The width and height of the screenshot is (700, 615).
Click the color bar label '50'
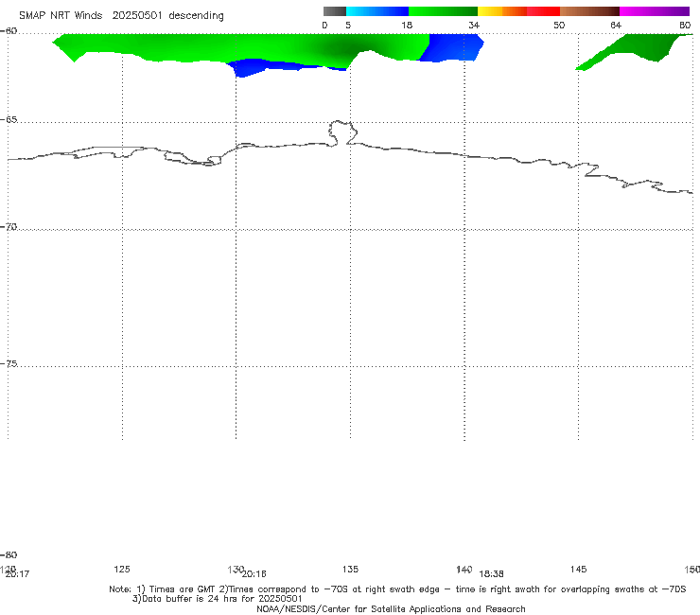pyautogui.click(x=559, y=26)
